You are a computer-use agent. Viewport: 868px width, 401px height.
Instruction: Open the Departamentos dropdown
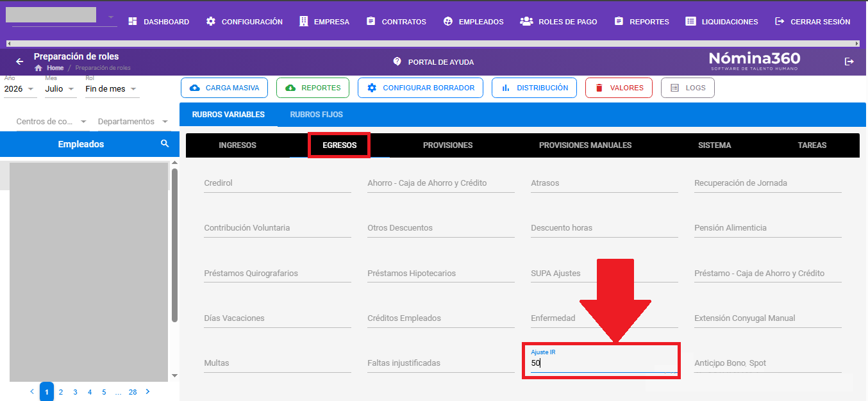point(133,121)
